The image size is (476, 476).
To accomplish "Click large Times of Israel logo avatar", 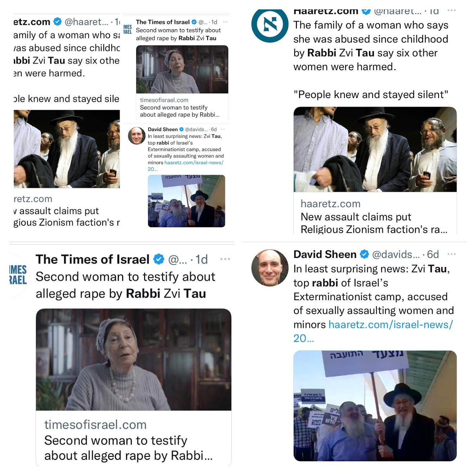I will (18, 275).
